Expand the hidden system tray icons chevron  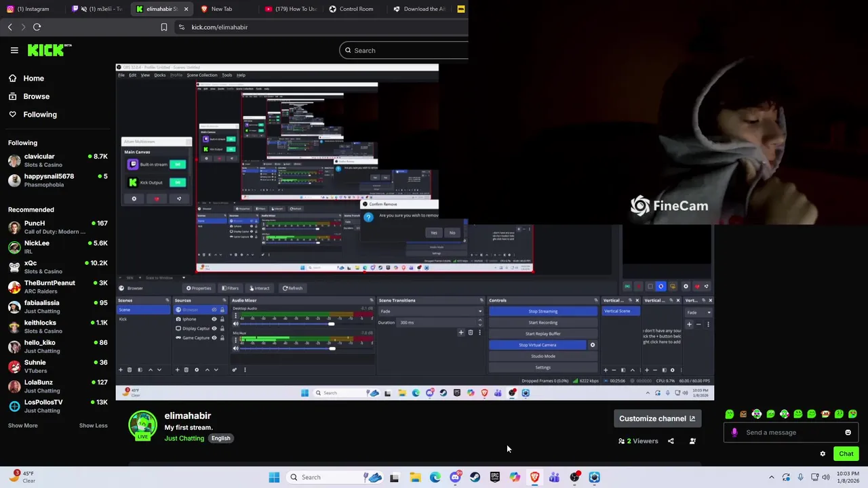pyautogui.click(x=771, y=477)
